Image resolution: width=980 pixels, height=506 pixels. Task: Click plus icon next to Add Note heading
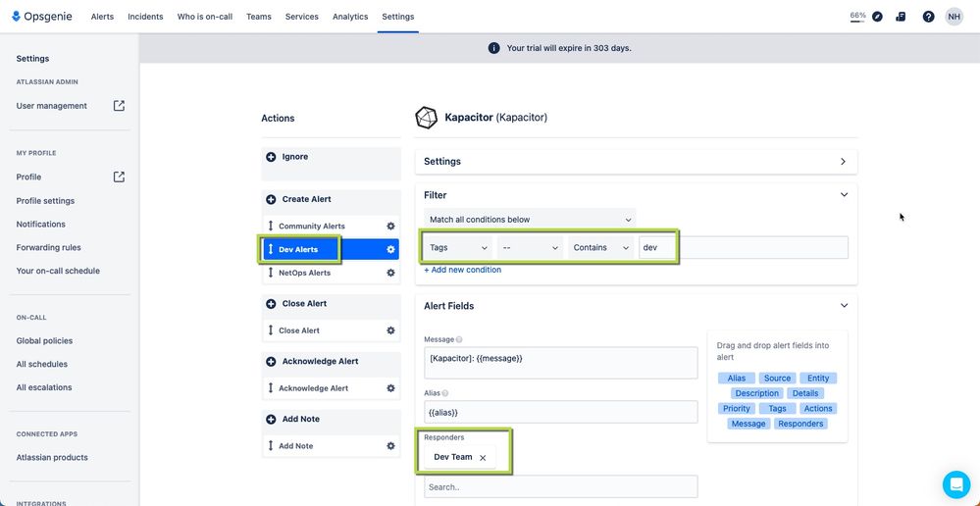coord(271,419)
